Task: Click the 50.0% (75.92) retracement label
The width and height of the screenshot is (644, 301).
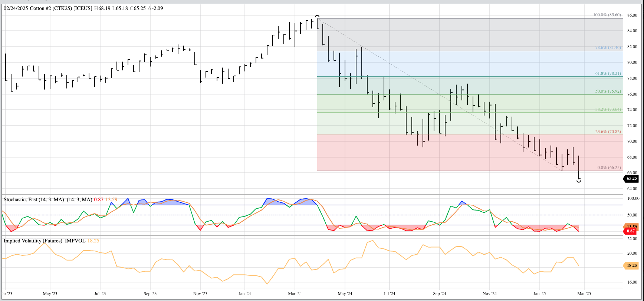Action: pyautogui.click(x=608, y=91)
